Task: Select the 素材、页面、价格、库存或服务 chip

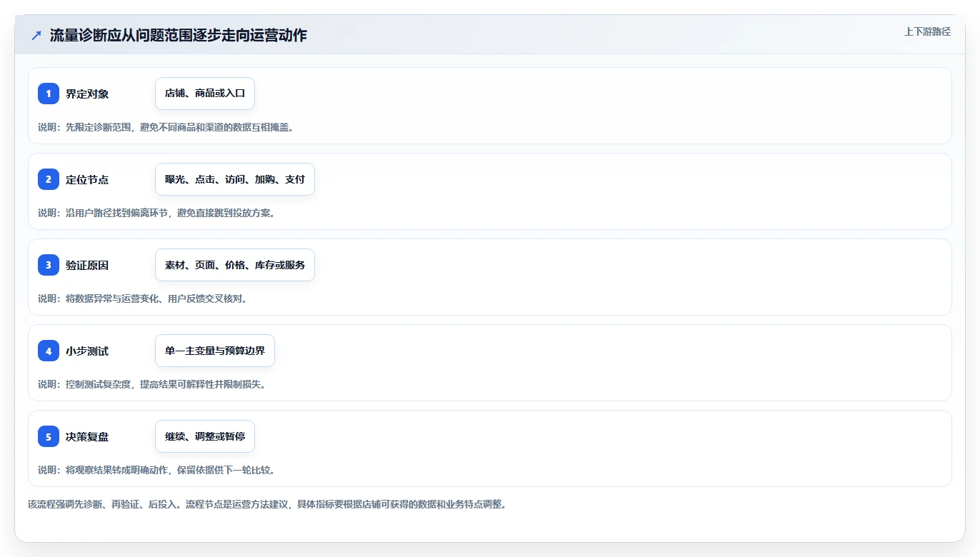Action: point(235,265)
